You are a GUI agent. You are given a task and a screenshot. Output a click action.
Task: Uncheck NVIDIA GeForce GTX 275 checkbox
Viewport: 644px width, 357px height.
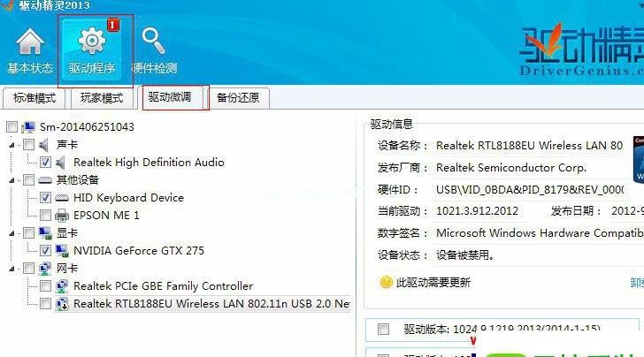click(45, 251)
